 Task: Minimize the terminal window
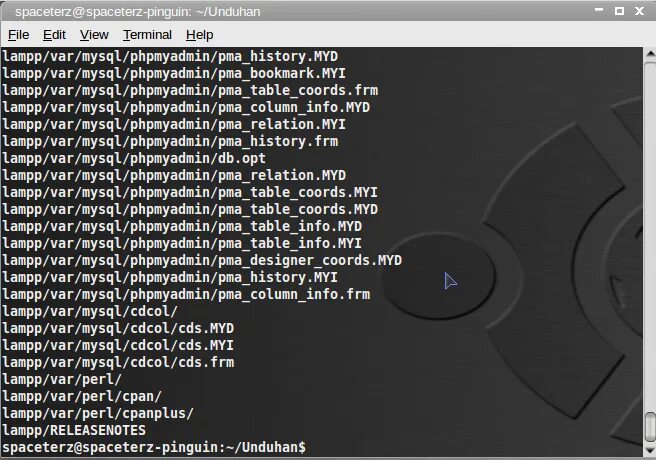coord(599,10)
